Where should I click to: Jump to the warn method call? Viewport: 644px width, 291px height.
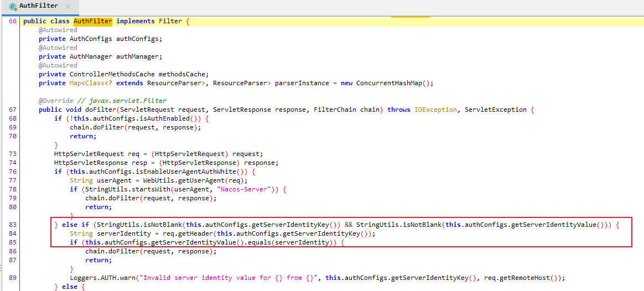[x=128, y=278]
